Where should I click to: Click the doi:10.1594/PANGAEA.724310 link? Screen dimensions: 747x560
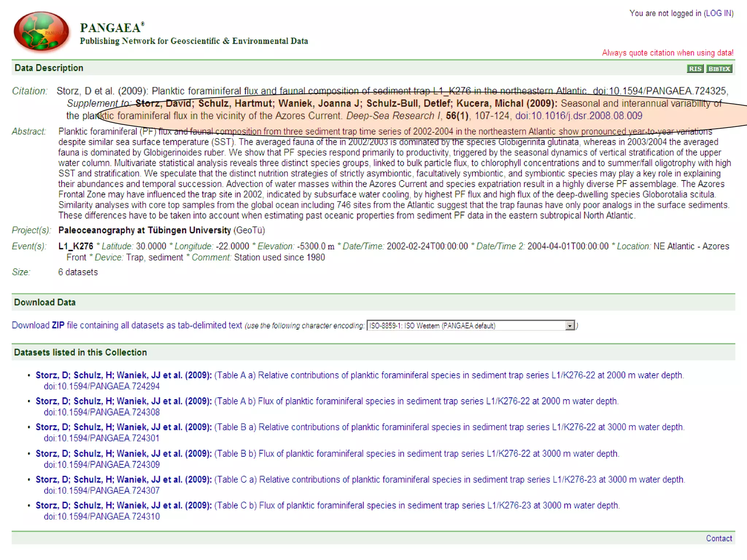pos(102,517)
